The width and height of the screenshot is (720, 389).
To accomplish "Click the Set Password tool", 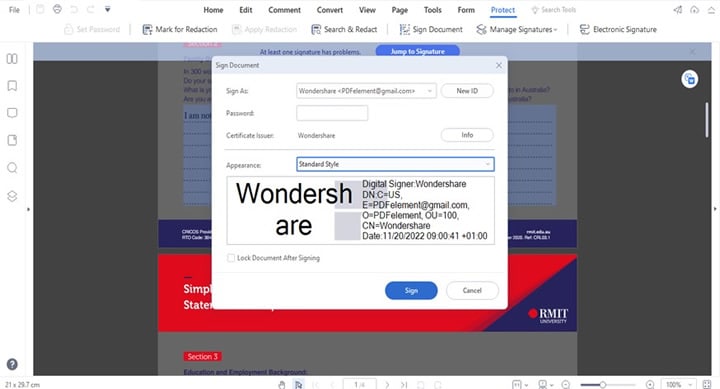I will [92, 29].
